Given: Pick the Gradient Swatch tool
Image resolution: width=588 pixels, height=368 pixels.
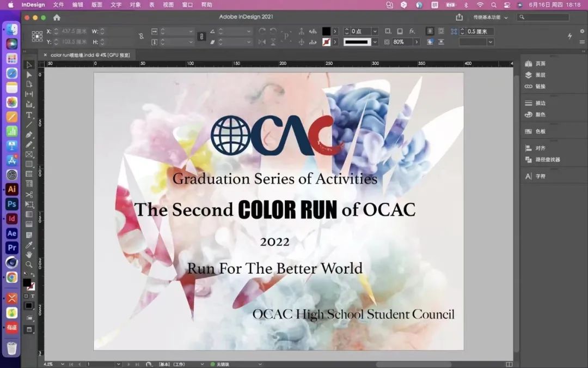Looking at the screenshot, I should coord(29,214).
